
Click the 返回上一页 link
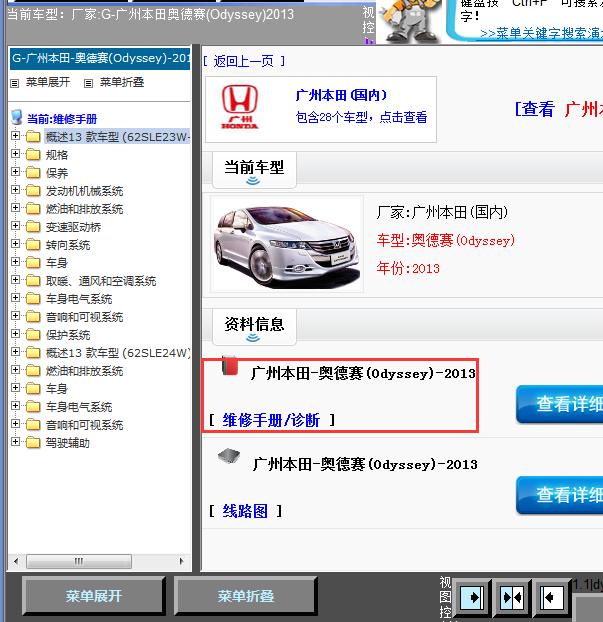[244, 61]
